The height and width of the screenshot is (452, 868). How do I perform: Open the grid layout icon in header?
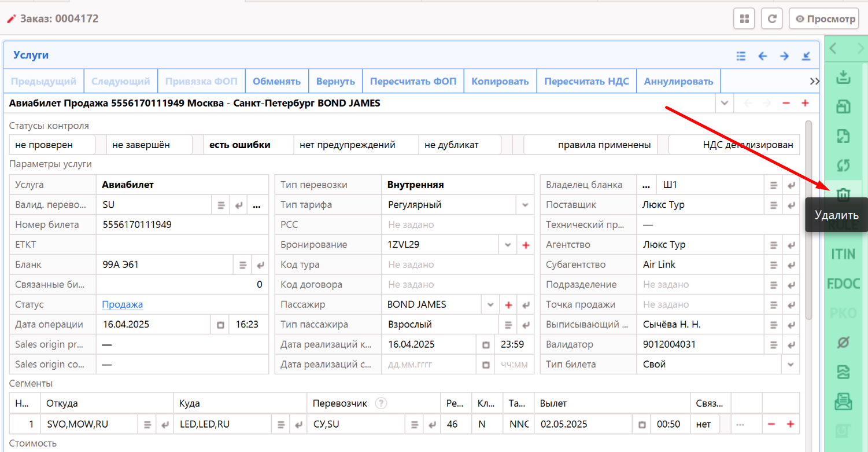pos(744,19)
